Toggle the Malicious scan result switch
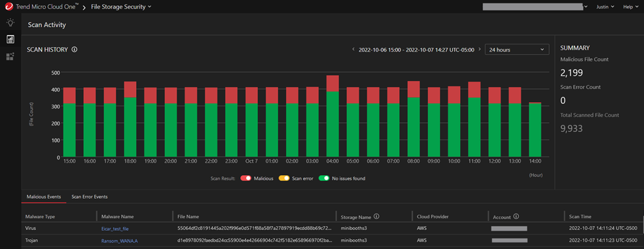Screen dimensions: 644x249 (x=246, y=178)
